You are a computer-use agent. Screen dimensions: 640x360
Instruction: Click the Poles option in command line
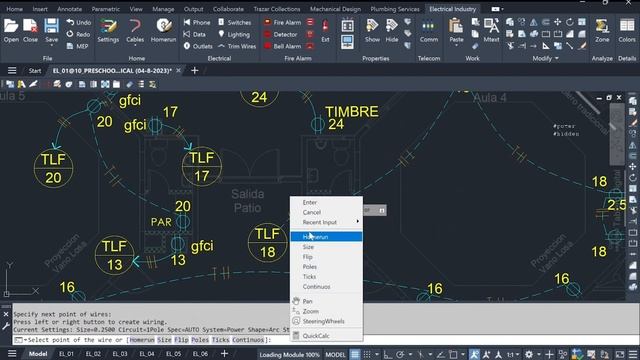(x=200, y=340)
